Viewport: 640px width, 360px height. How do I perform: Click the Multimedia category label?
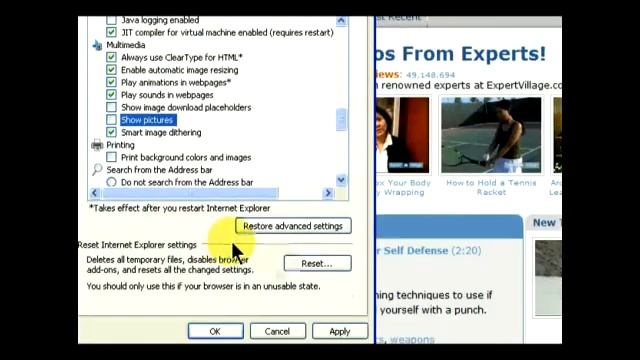pyautogui.click(x=126, y=45)
